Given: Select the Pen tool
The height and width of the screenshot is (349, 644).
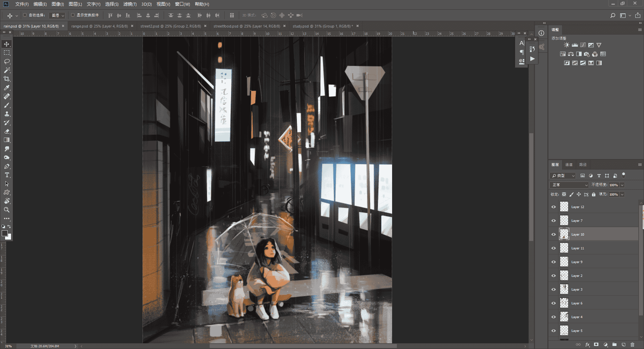Looking at the screenshot, I should 7,166.
